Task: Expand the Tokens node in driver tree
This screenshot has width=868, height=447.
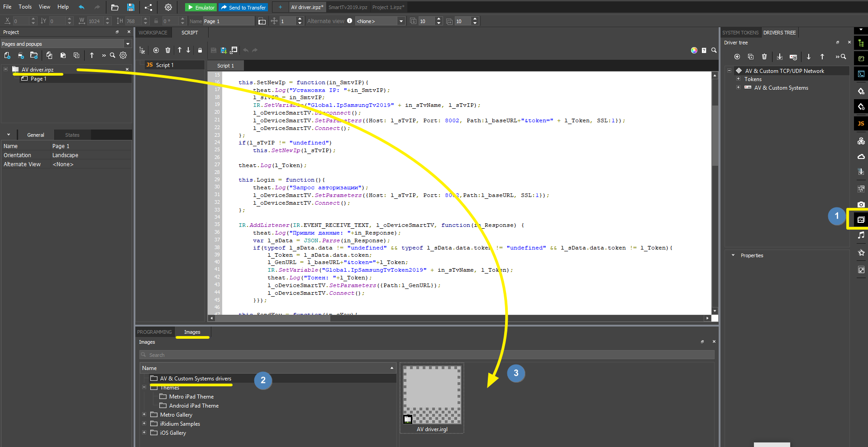Action: click(x=738, y=79)
